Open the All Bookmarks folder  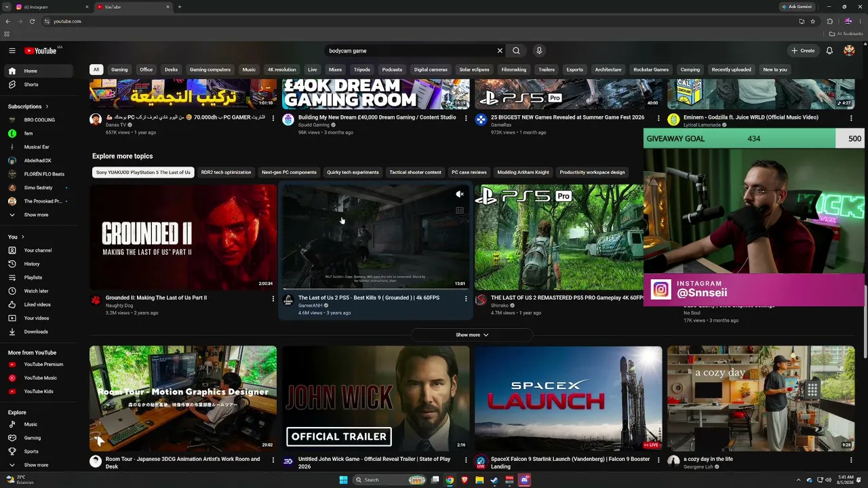846,34
